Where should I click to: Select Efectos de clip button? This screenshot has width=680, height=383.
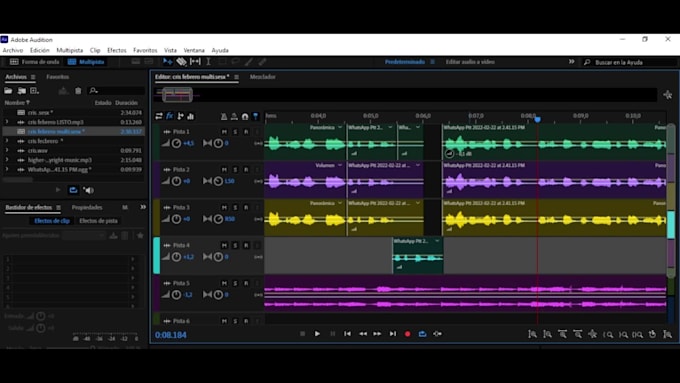point(52,221)
